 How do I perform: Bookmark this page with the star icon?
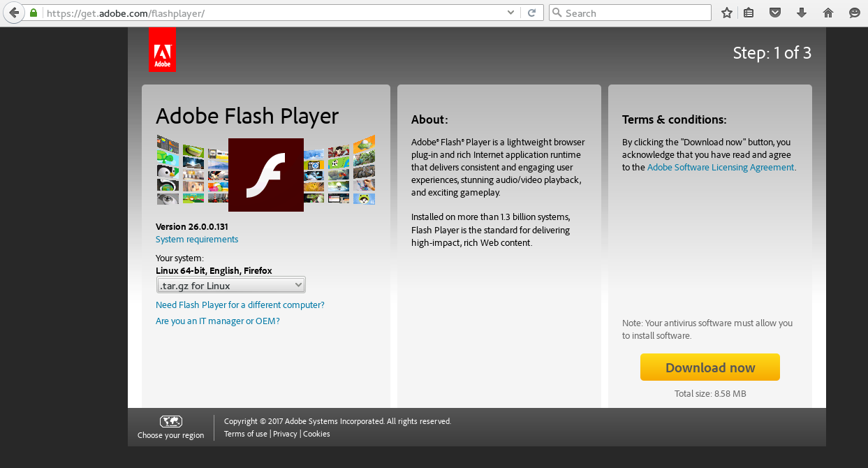[x=727, y=13]
